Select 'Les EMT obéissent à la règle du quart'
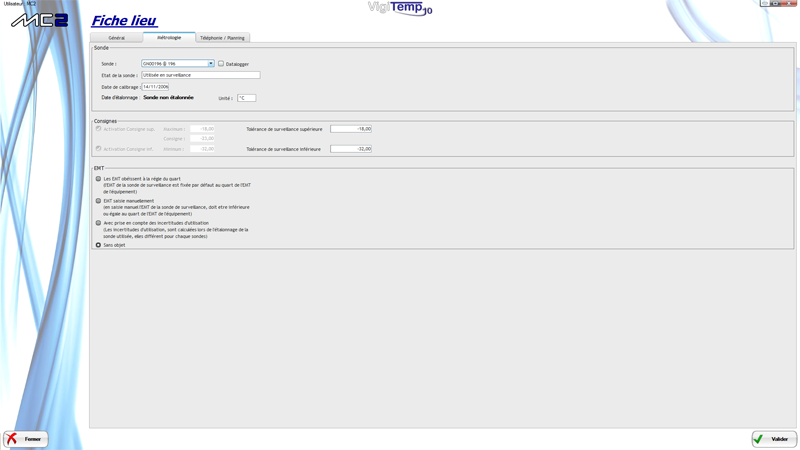 coord(98,179)
